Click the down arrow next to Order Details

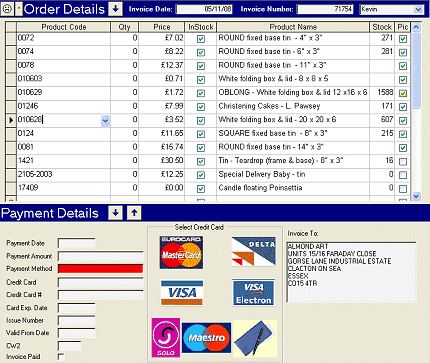pyautogui.click(x=115, y=9)
